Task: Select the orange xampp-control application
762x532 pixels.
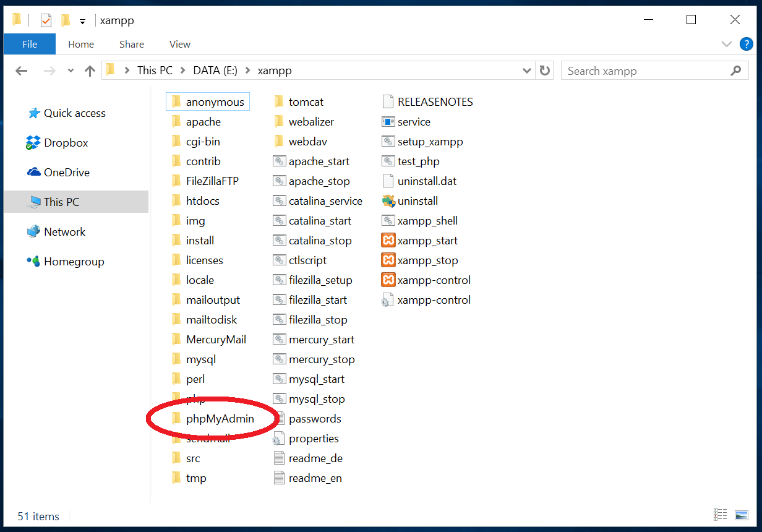Action: [x=426, y=280]
